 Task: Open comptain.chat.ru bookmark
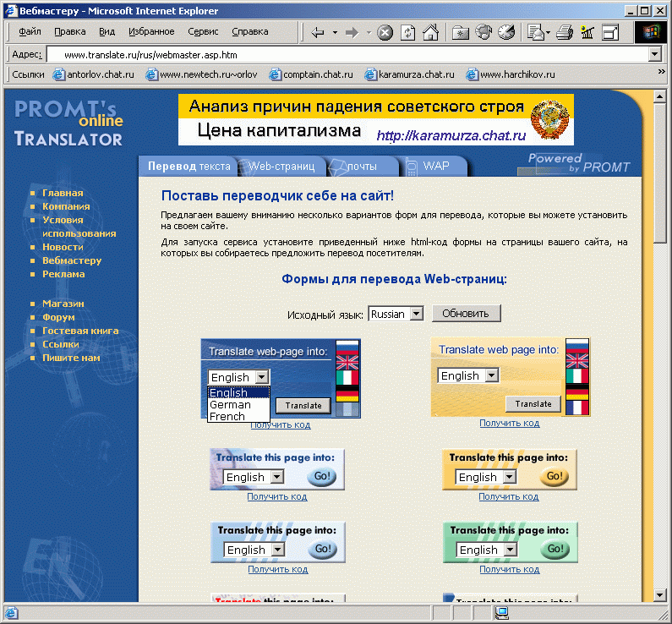pyautogui.click(x=311, y=74)
